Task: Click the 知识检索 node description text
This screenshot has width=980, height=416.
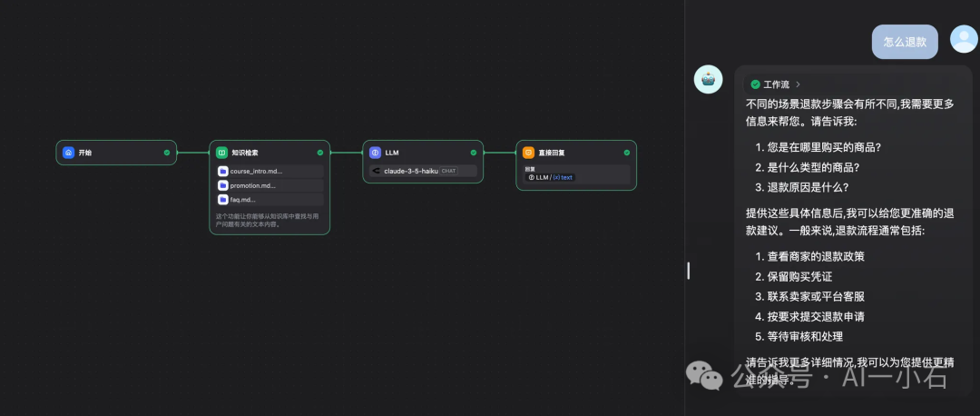Action: 268,220
